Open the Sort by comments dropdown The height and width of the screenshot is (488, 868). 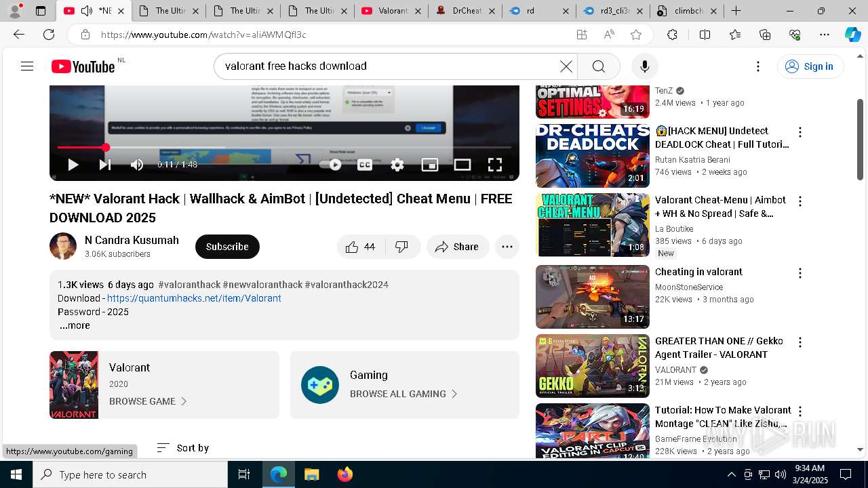tap(182, 448)
